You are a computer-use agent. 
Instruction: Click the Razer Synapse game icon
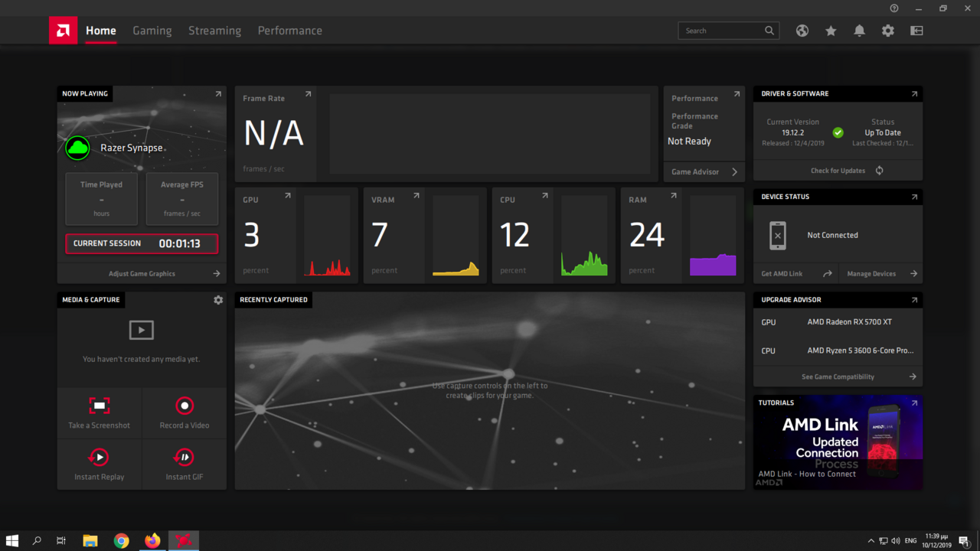point(77,148)
